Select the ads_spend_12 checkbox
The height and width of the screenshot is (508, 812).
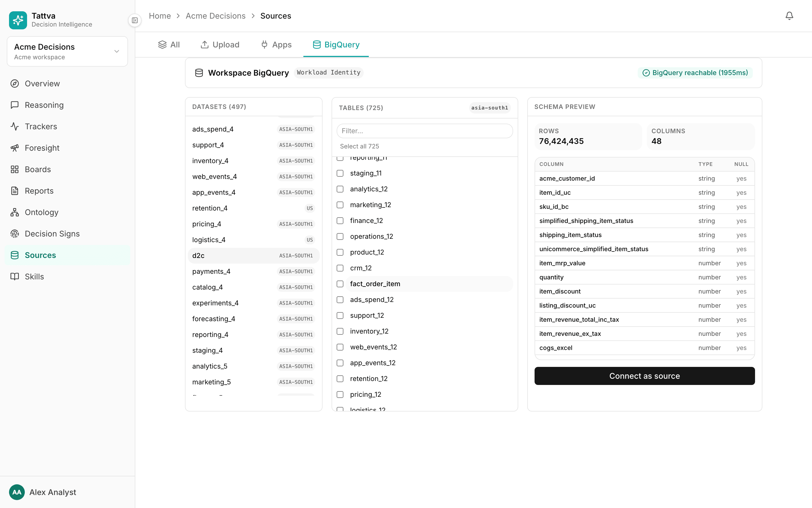(340, 300)
